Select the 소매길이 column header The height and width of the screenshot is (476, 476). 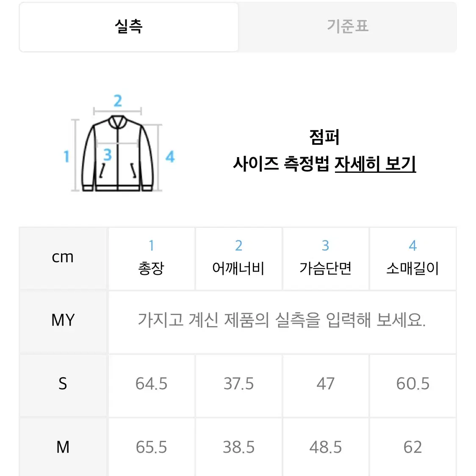tap(413, 259)
